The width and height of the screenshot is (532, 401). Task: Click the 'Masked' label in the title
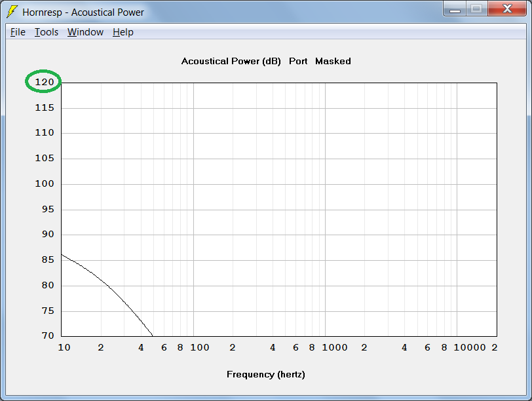[x=333, y=61]
